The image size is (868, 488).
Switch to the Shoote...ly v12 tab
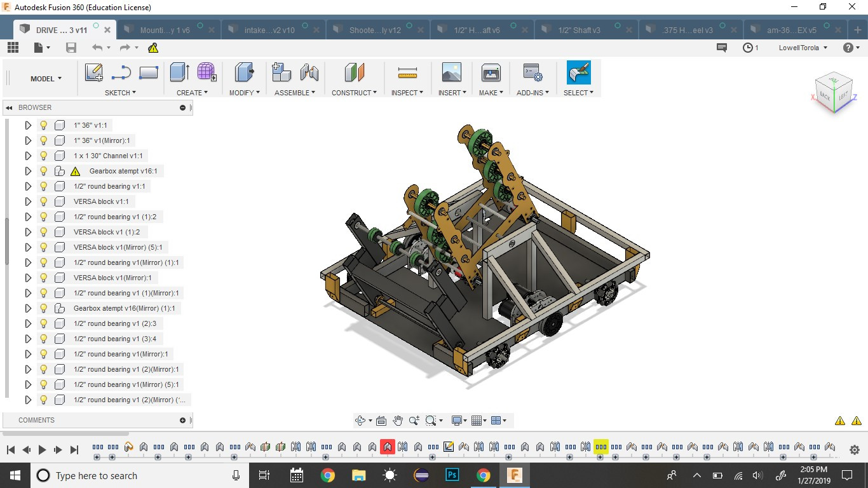tap(375, 30)
